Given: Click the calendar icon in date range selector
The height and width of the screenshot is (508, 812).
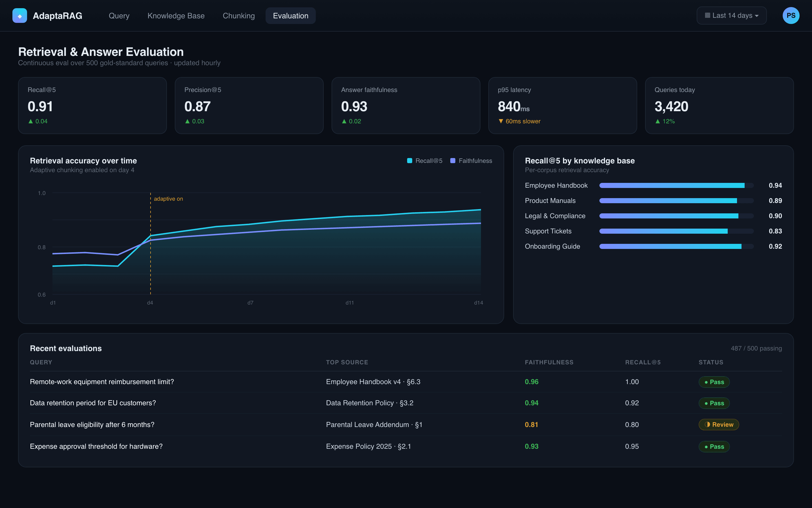Looking at the screenshot, I should (x=707, y=16).
